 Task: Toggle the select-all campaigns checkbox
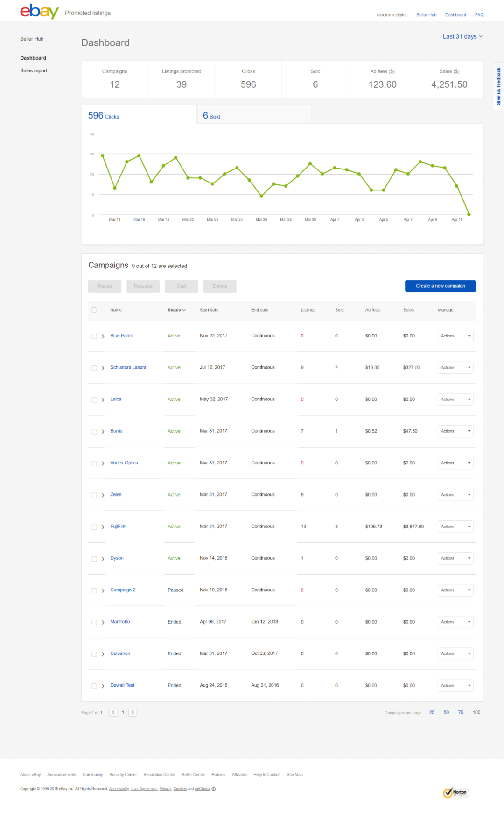click(x=94, y=310)
